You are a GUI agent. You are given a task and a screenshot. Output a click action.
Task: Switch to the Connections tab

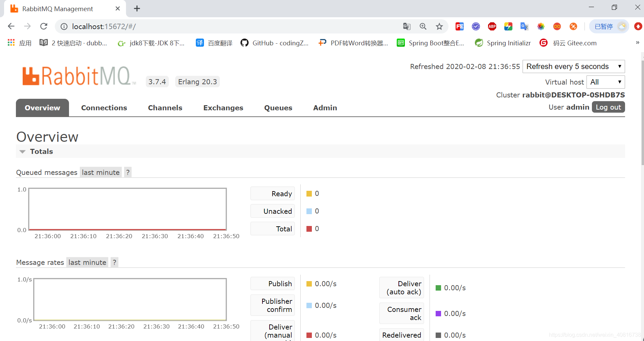click(104, 108)
